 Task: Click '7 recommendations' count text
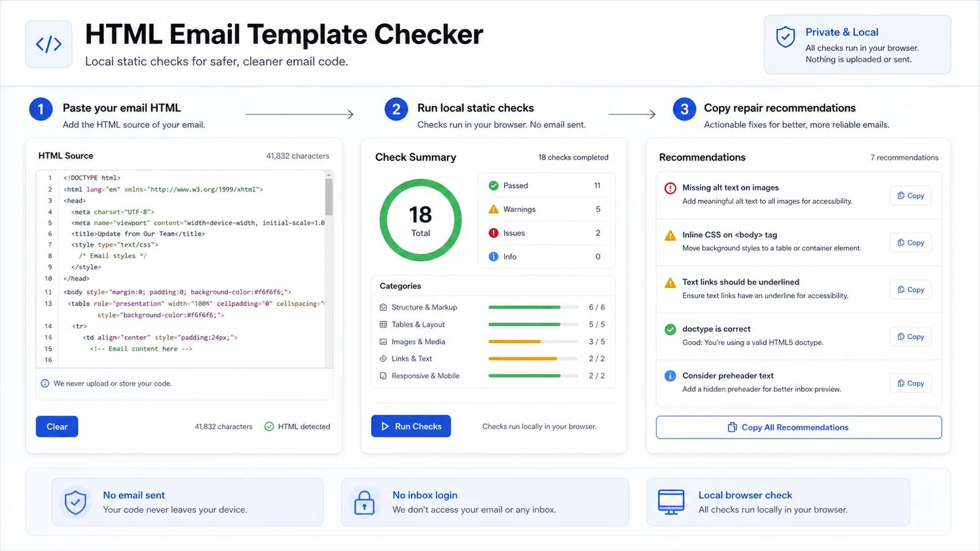pos(905,158)
